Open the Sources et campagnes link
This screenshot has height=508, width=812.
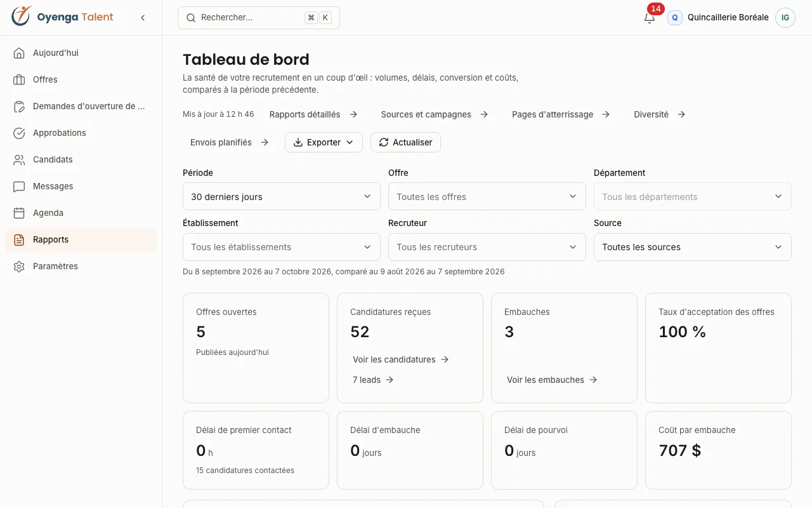[x=435, y=114]
